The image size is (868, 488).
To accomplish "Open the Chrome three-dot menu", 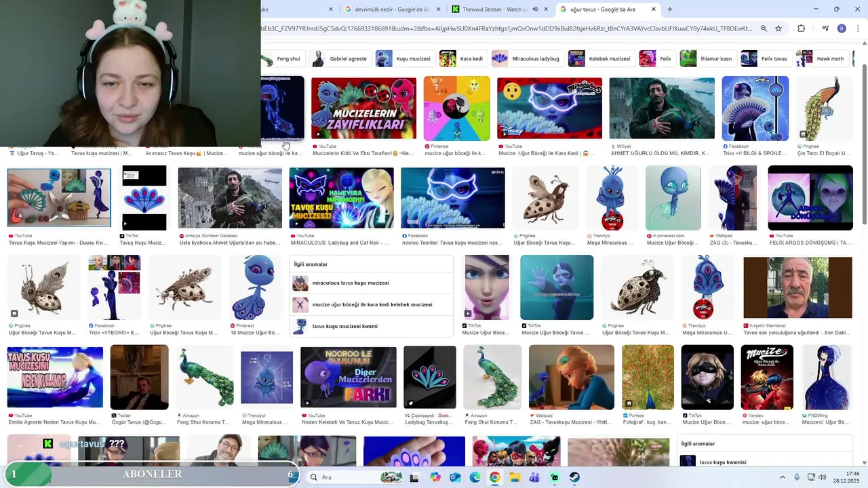I will click(x=859, y=28).
